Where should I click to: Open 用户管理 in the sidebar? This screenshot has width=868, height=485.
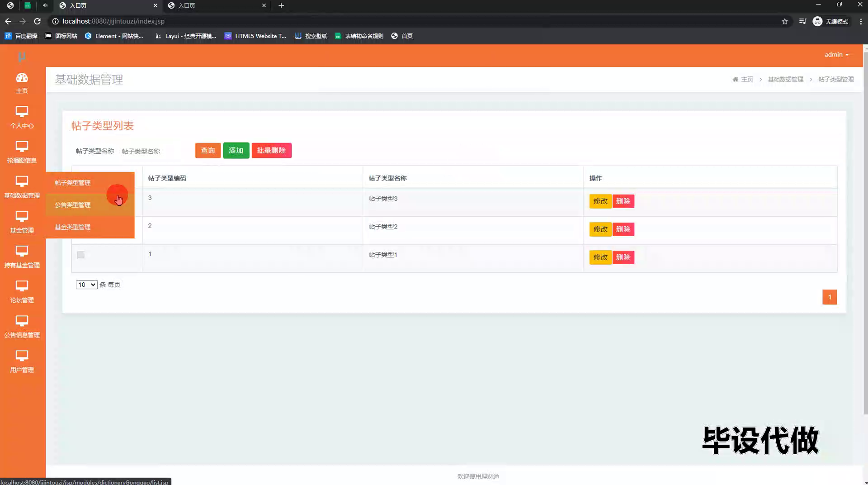point(22,361)
